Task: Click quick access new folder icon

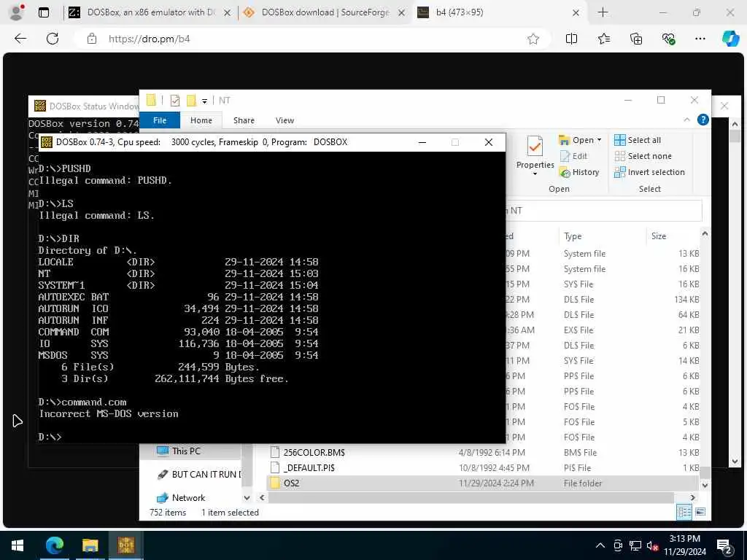Action: tap(192, 101)
